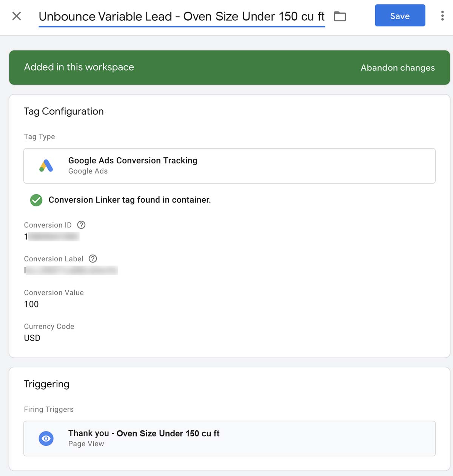453x476 pixels.
Task: Click 'Conversion Linker tag found in container' message
Action: point(129,200)
